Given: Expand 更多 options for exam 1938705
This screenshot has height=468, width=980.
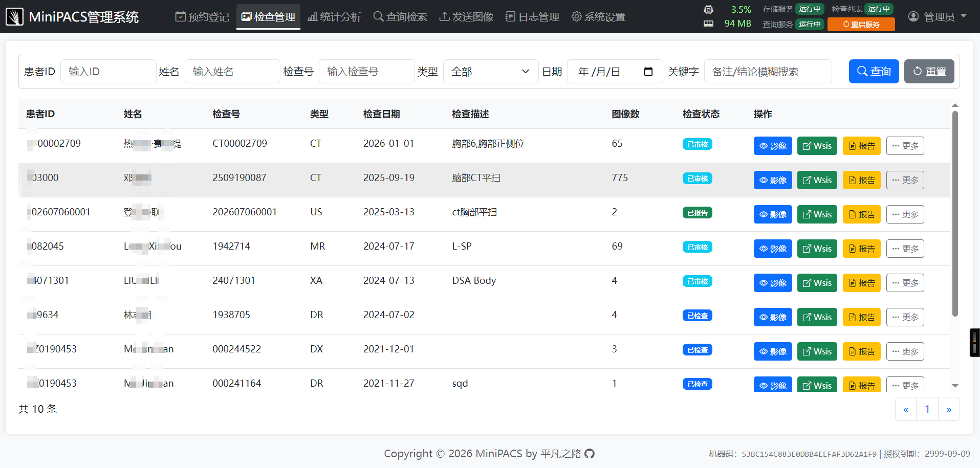Looking at the screenshot, I should (x=905, y=317).
